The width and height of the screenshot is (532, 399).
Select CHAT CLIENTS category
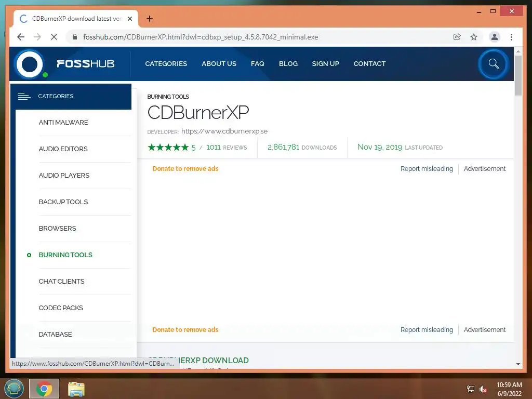pos(61,281)
